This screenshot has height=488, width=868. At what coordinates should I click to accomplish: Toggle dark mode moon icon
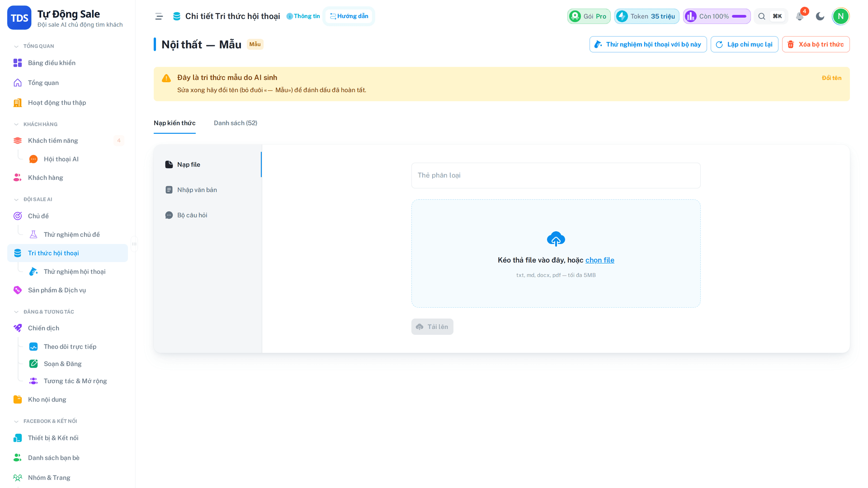point(820,16)
